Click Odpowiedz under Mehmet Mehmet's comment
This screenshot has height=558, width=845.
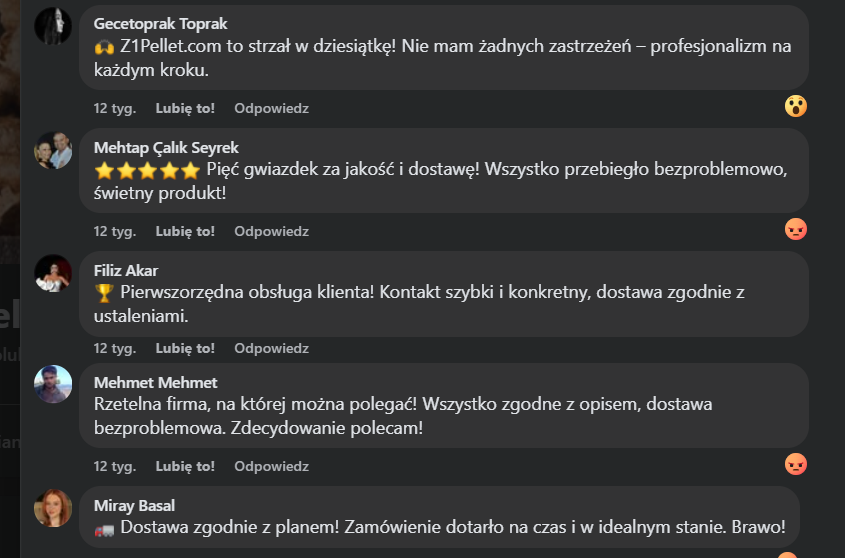tap(271, 466)
